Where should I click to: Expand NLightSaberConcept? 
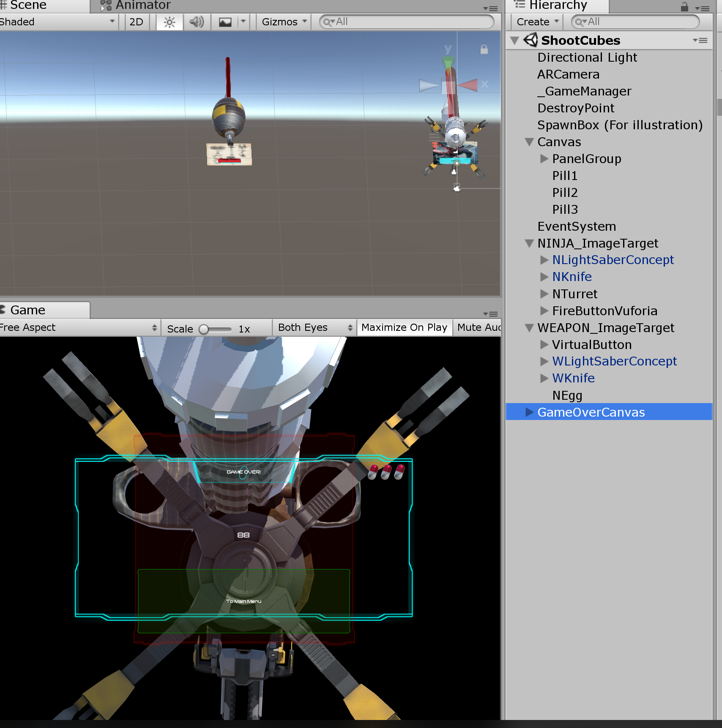point(544,260)
